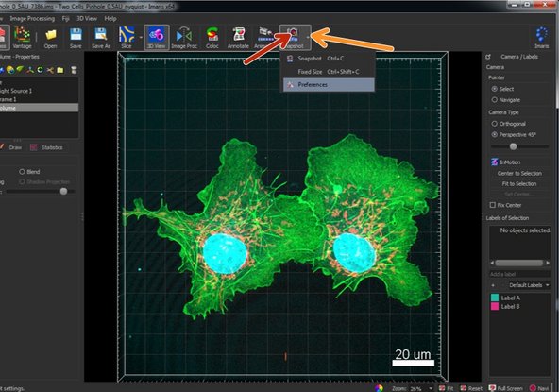Choose the Perspective 45° camera type
Viewport: 559px width, 392px height.
[x=494, y=134]
